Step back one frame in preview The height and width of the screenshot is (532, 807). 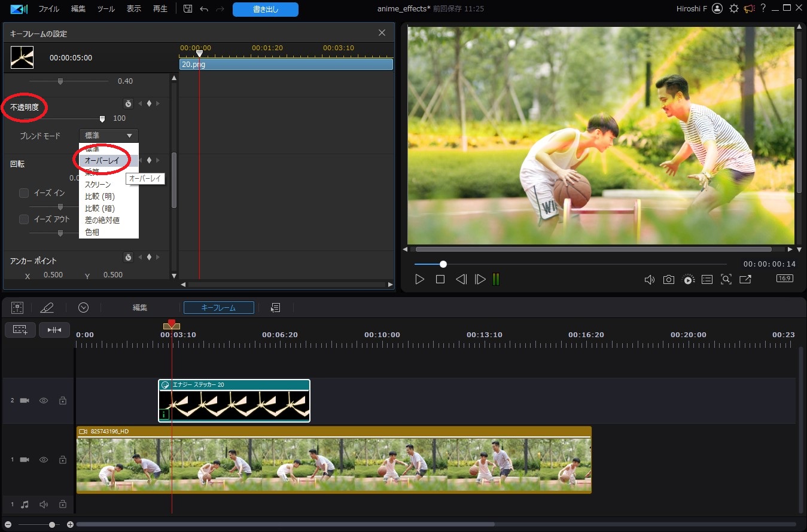click(461, 279)
